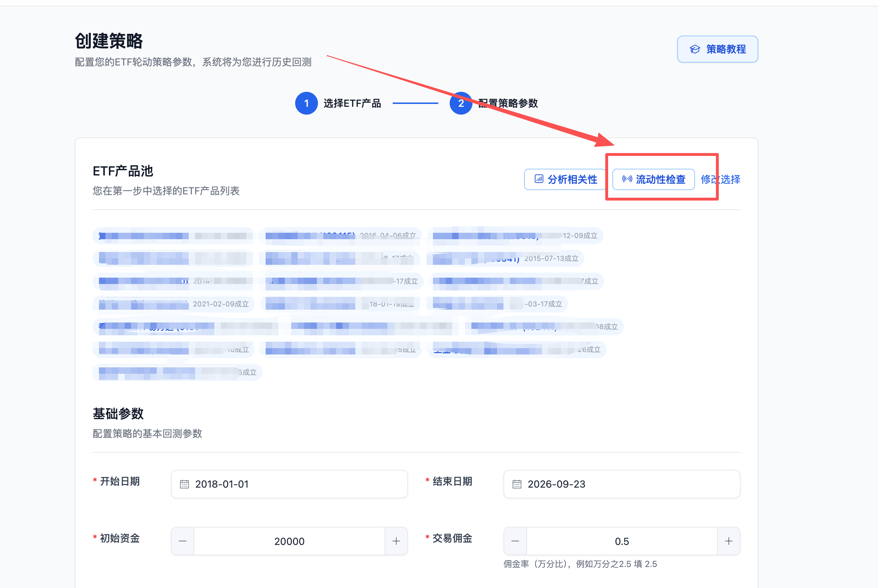Click the ETF产品池 section title
This screenshot has width=878, height=588.
pos(123,171)
